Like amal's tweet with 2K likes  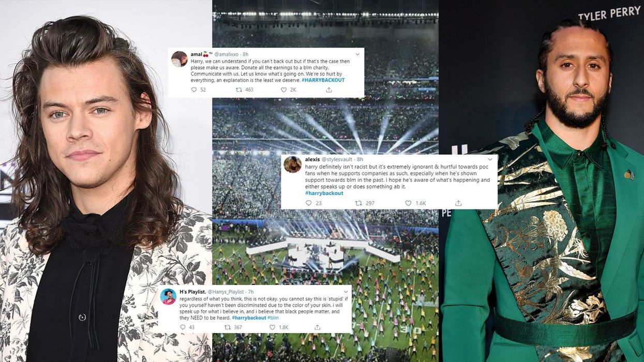[283, 89]
